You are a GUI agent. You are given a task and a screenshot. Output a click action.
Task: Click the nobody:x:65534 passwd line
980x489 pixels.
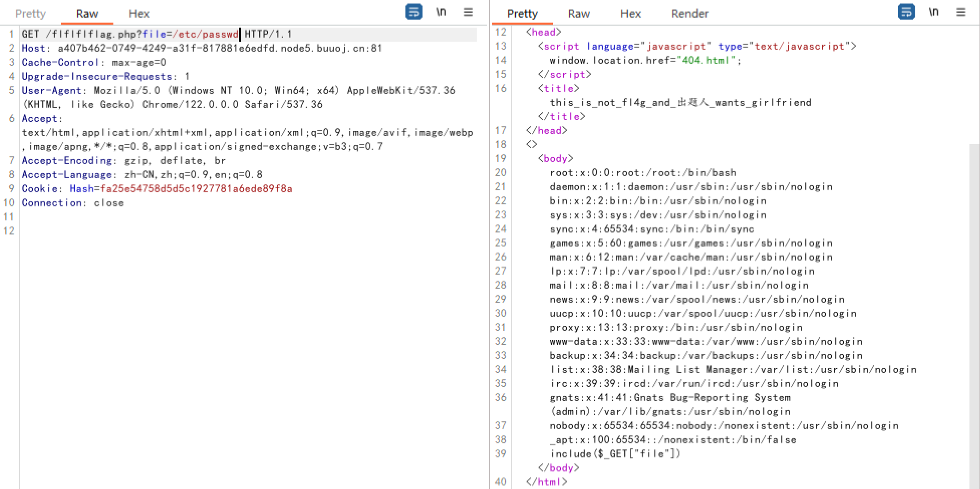point(724,426)
